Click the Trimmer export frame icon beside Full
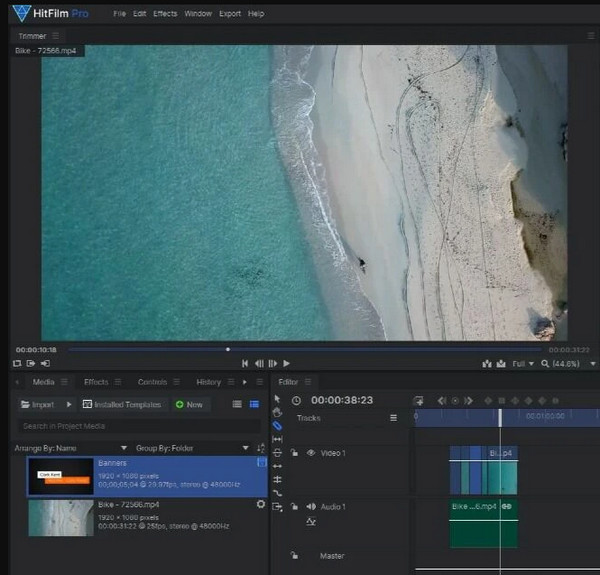This screenshot has width=600, height=575. [501, 363]
